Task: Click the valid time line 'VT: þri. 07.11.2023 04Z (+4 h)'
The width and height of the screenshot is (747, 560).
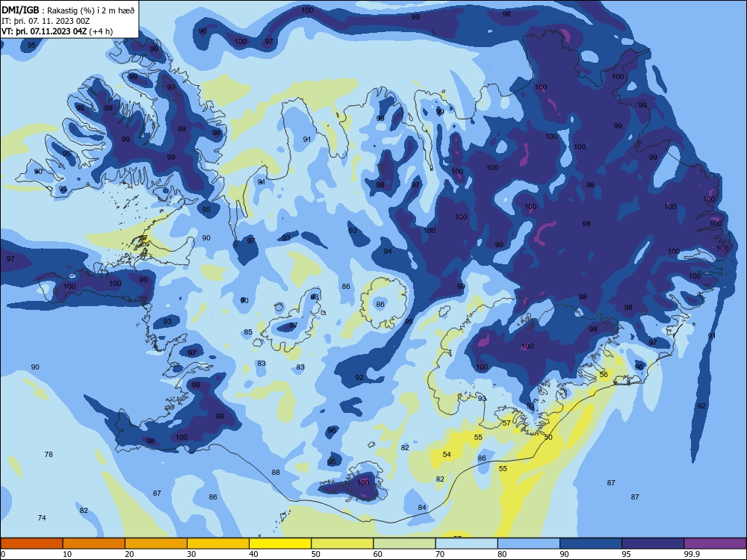Action: point(58,31)
